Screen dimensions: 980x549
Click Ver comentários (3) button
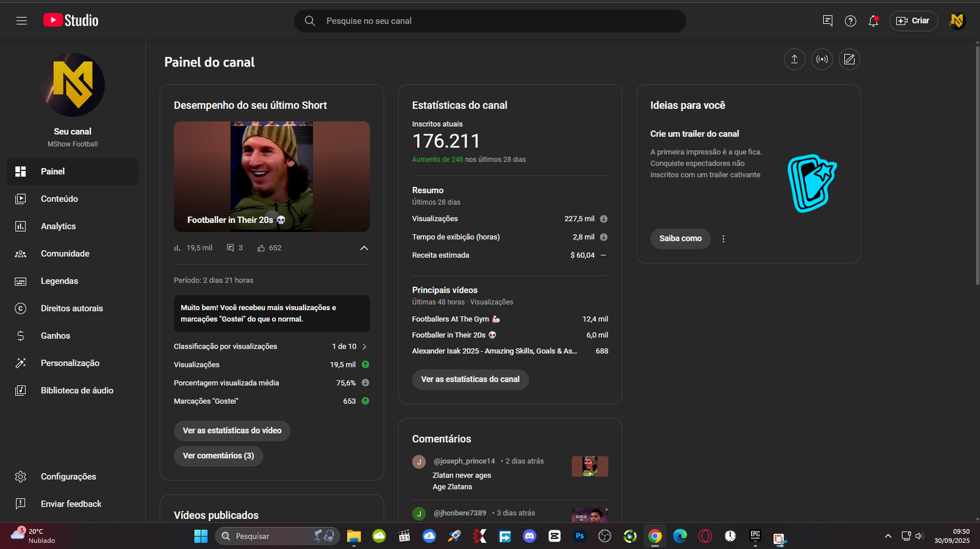(x=218, y=456)
